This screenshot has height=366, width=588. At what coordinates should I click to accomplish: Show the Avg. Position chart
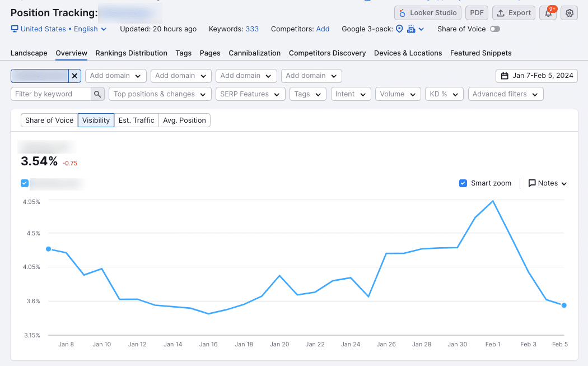tap(184, 120)
